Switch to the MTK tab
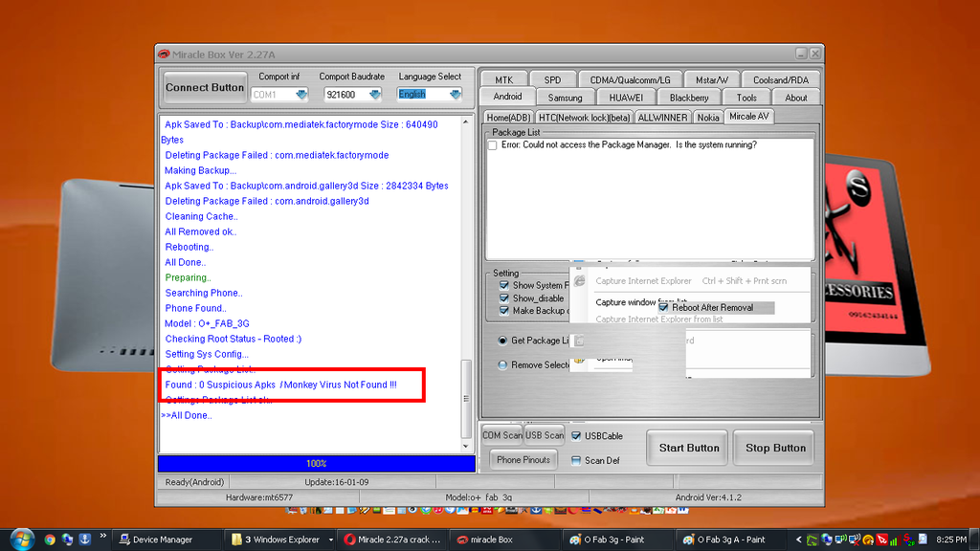 coord(503,80)
